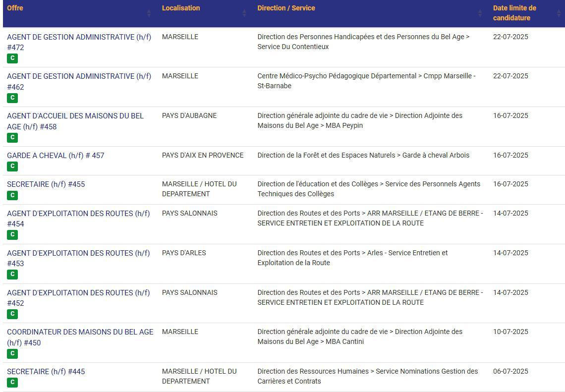Open offer AGENT D'ACCUEIL DES MAISONS DU BEL AGE #458
Image resolution: width=565 pixels, height=392 pixels.
(75, 121)
